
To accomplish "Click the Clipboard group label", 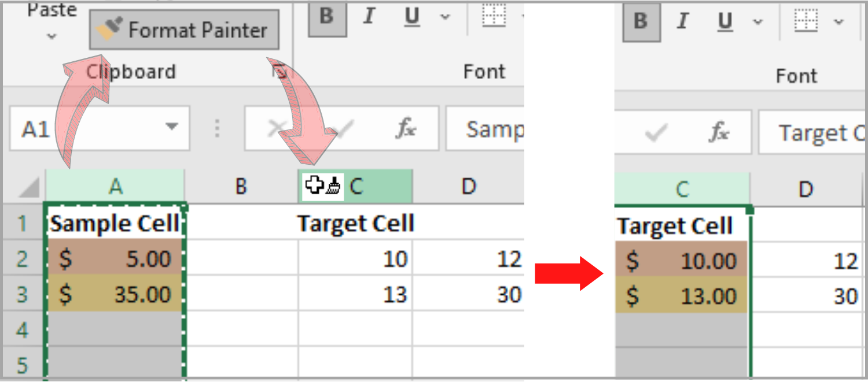I will [x=131, y=72].
